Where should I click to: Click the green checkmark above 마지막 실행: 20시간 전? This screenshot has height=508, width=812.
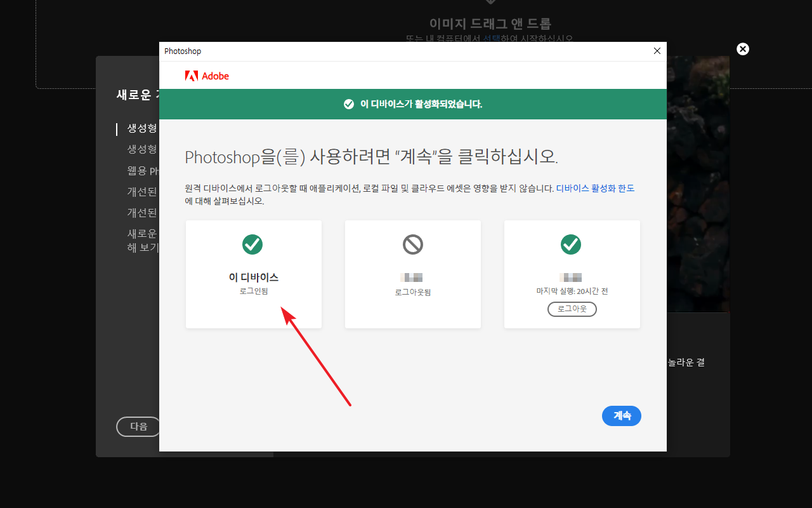572,244
